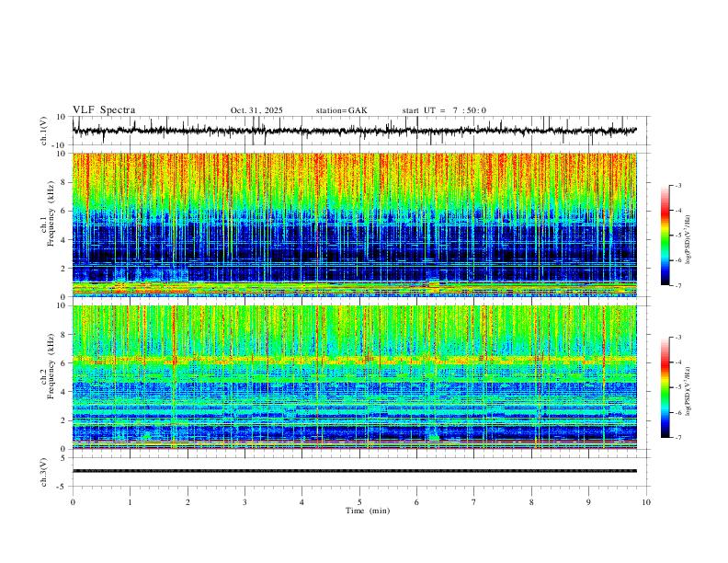Click the ch.1 spectrogram plot area
Viewport: 728px width, 563px height.
click(354, 224)
